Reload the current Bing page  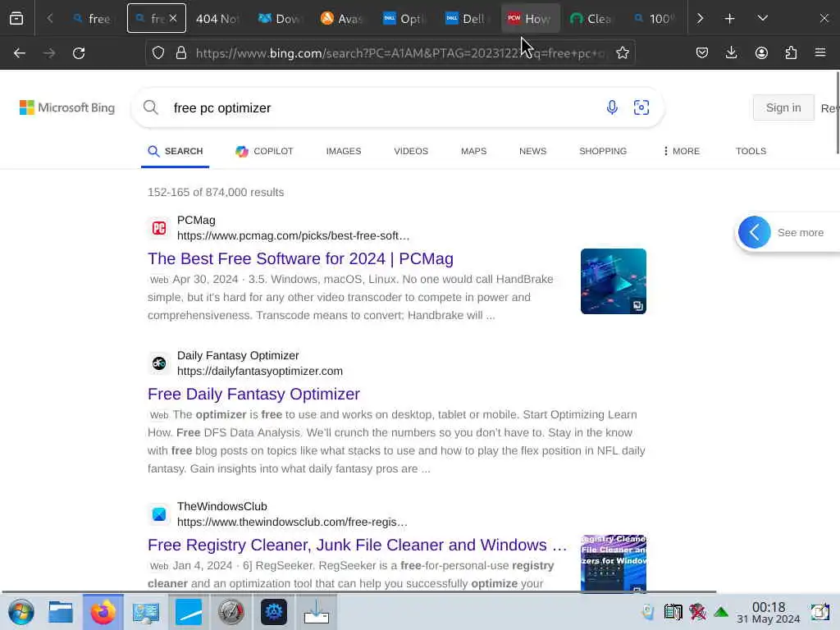79,53
